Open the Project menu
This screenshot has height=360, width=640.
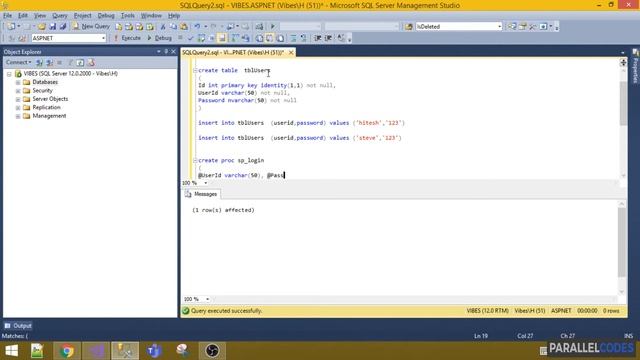point(82,16)
